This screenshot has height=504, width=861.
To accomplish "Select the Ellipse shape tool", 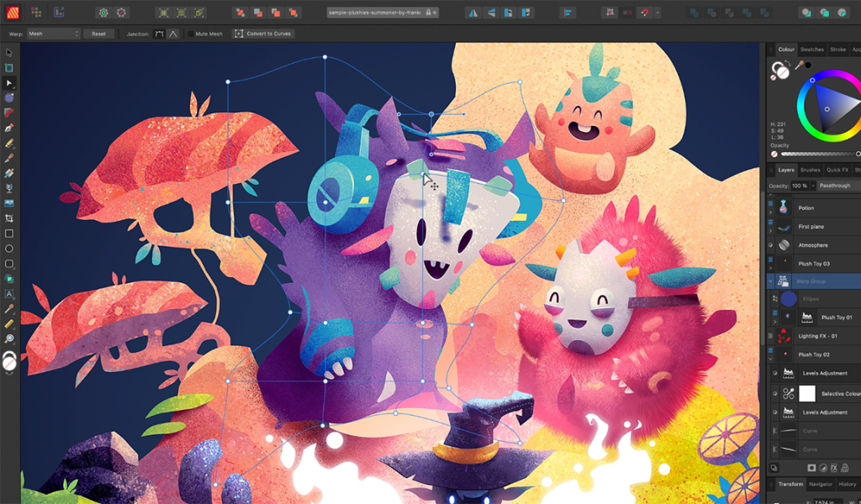I will (8, 249).
